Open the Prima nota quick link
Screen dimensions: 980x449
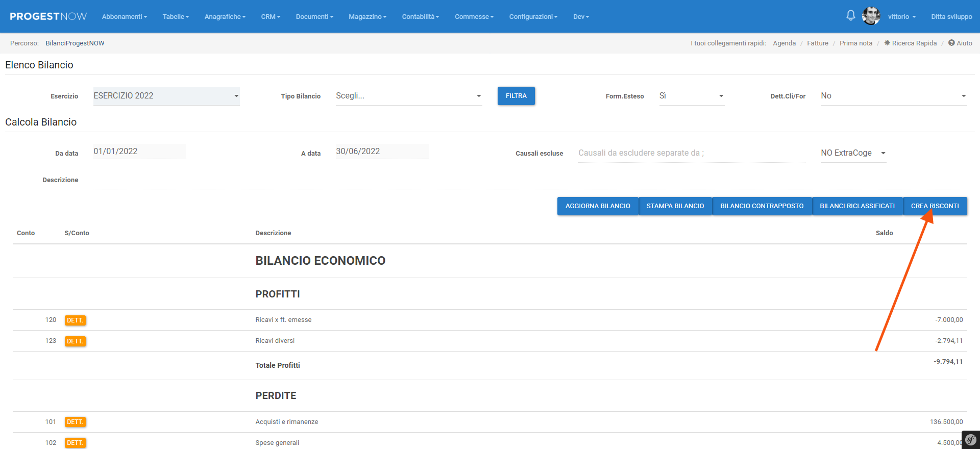856,43
